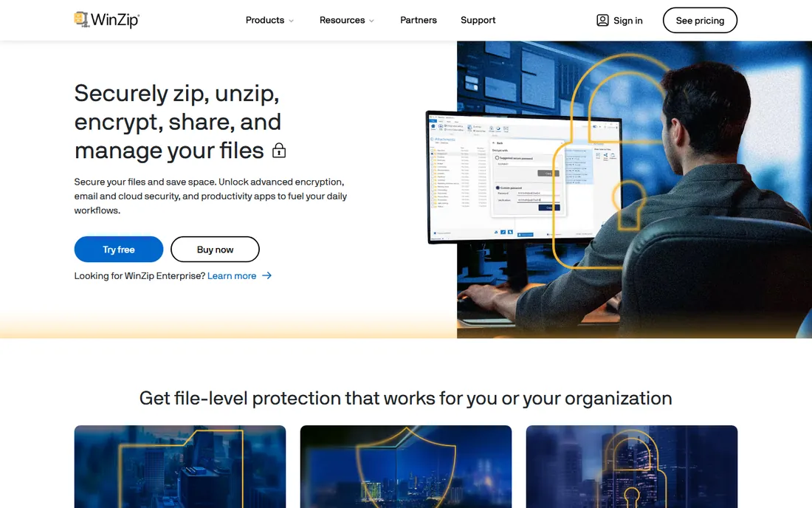This screenshot has height=508, width=812.
Task: Follow the Learn more Enterprise link
Action: (x=232, y=276)
